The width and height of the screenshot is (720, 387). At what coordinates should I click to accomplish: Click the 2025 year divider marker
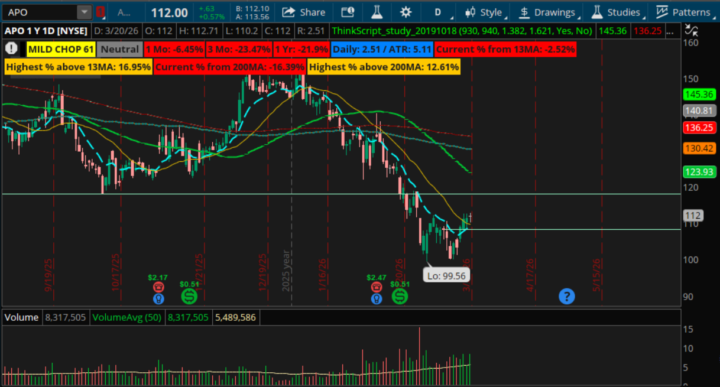(286, 270)
